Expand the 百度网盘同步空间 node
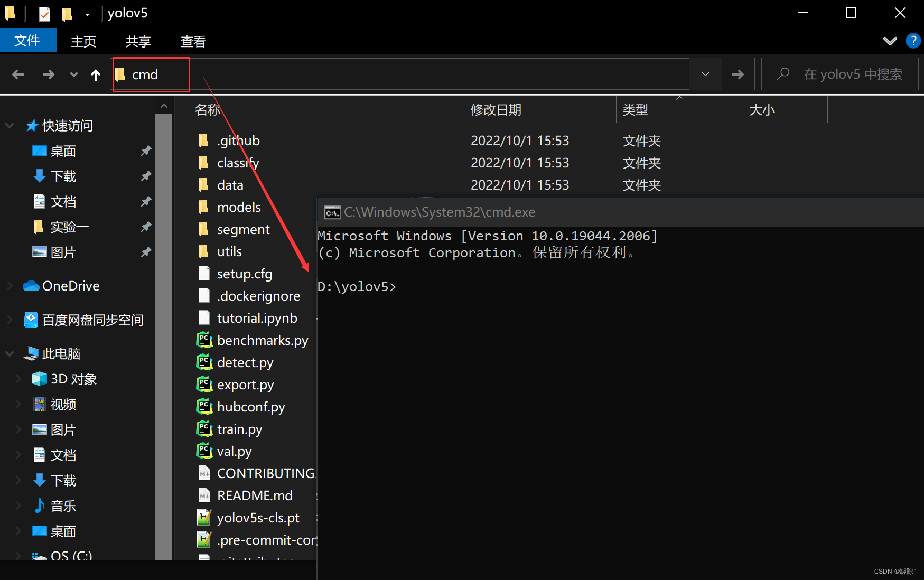 click(10, 320)
